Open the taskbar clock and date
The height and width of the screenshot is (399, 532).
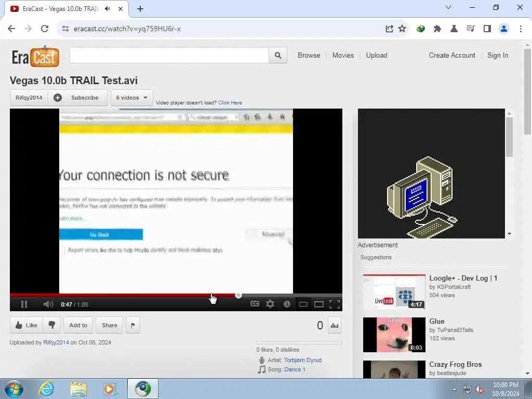[x=506, y=389]
